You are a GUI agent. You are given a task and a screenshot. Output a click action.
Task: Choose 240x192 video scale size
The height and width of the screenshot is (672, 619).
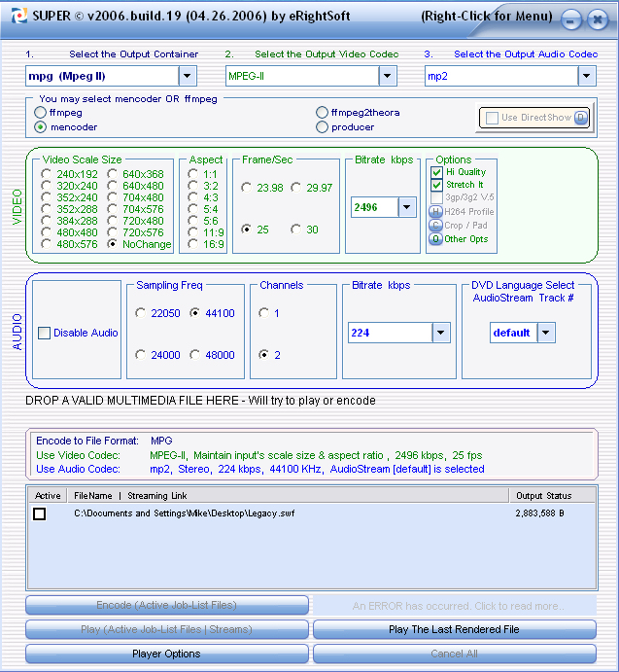[x=47, y=173]
